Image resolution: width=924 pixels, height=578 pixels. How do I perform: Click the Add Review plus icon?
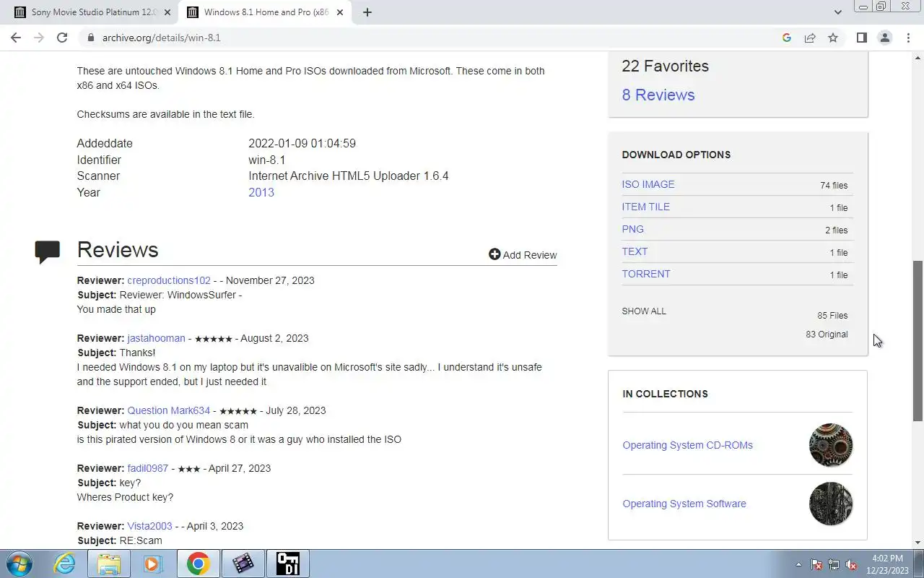tap(494, 254)
